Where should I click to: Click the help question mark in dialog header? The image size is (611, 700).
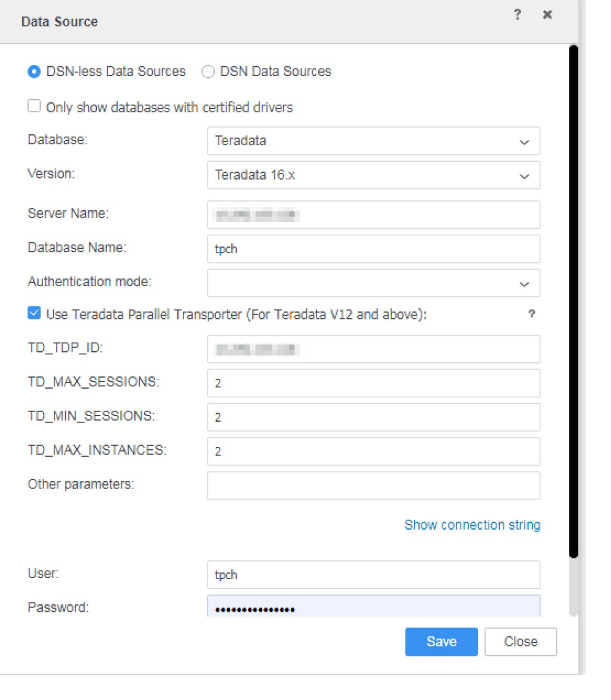517,15
